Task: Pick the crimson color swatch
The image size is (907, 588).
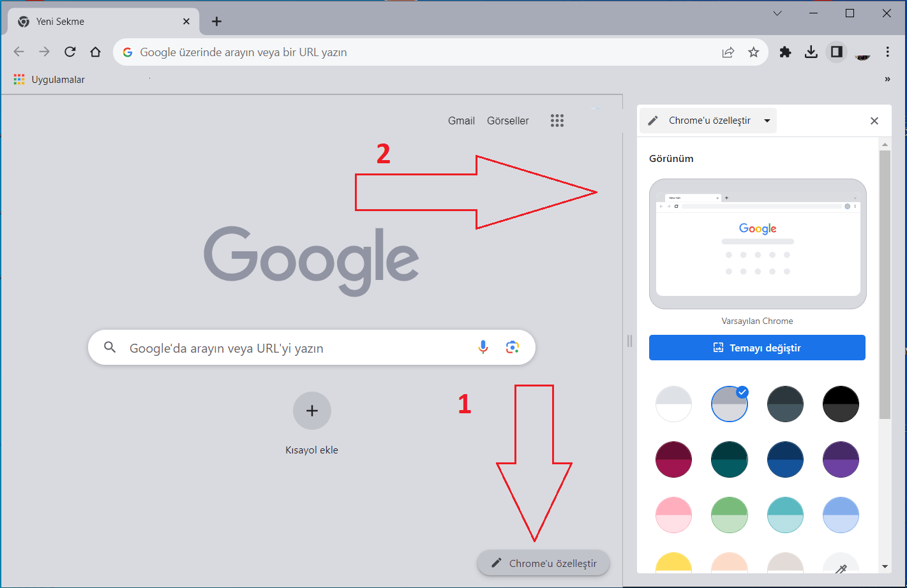Action: tap(673, 459)
